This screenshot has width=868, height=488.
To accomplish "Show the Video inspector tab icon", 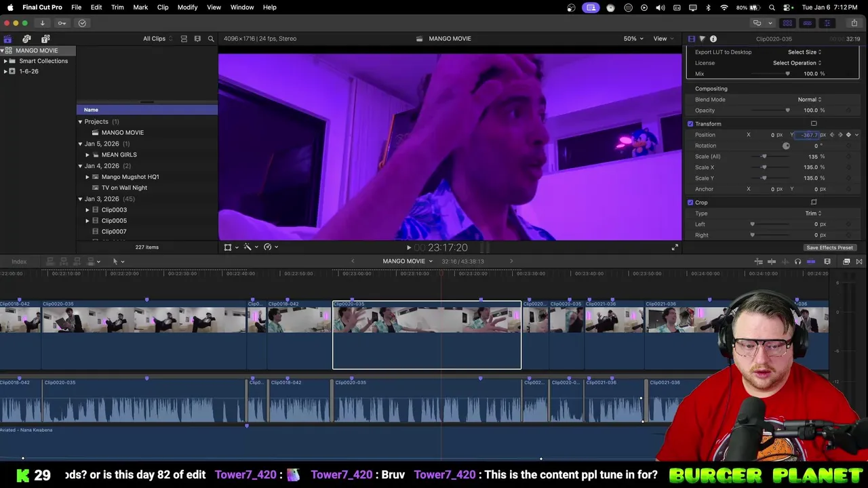I will pos(691,39).
